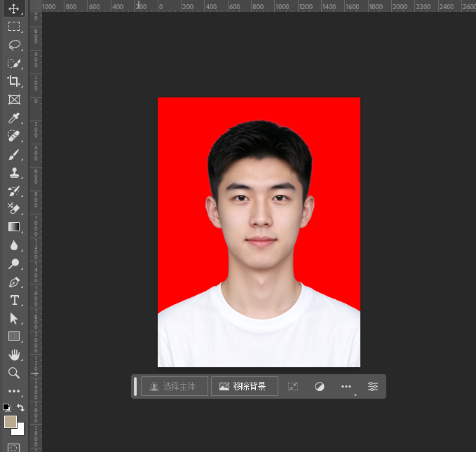Open the white background color swatch

(20, 431)
